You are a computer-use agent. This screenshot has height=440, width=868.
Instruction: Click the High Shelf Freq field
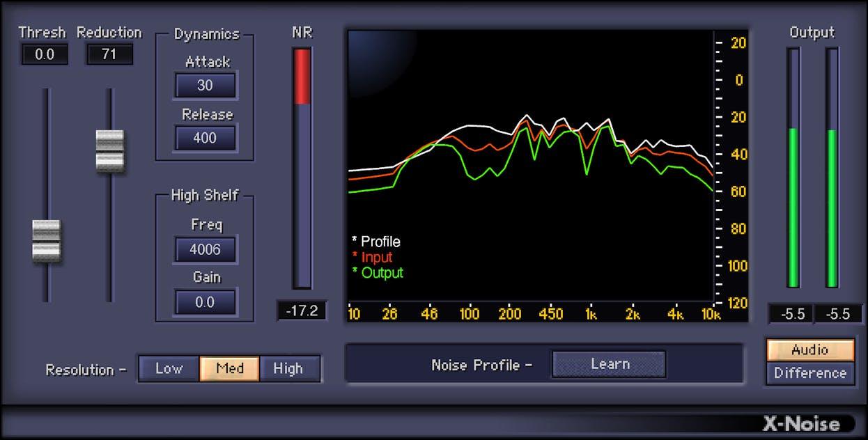pos(205,249)
